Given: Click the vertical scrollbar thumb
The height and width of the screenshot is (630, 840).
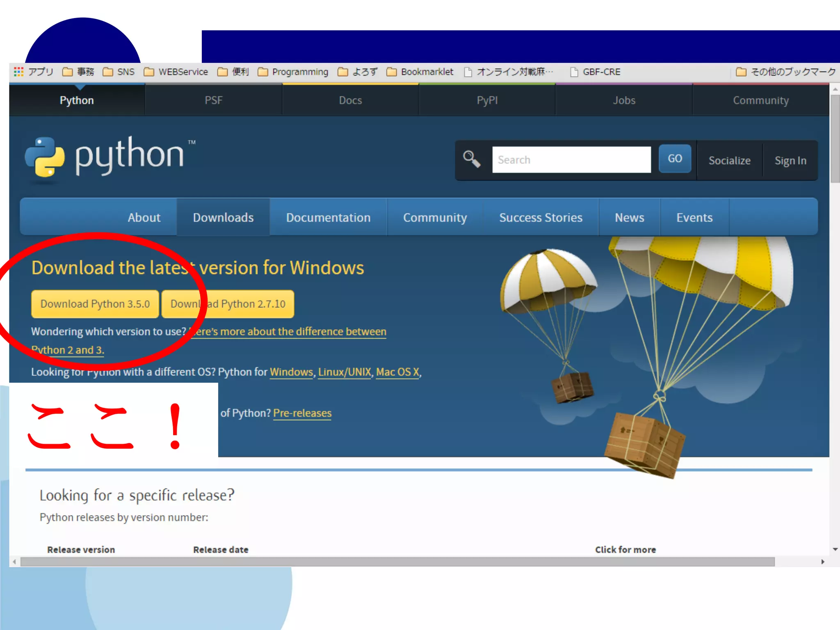Looking at the screenshot, I should pos(835,139).
